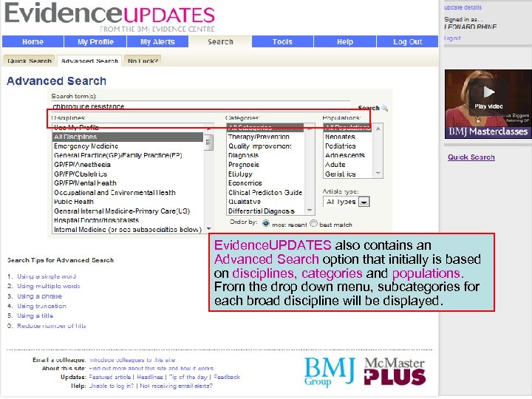
Task: Click the Quick Search sidebar link
Action: [x=471, y=157]
